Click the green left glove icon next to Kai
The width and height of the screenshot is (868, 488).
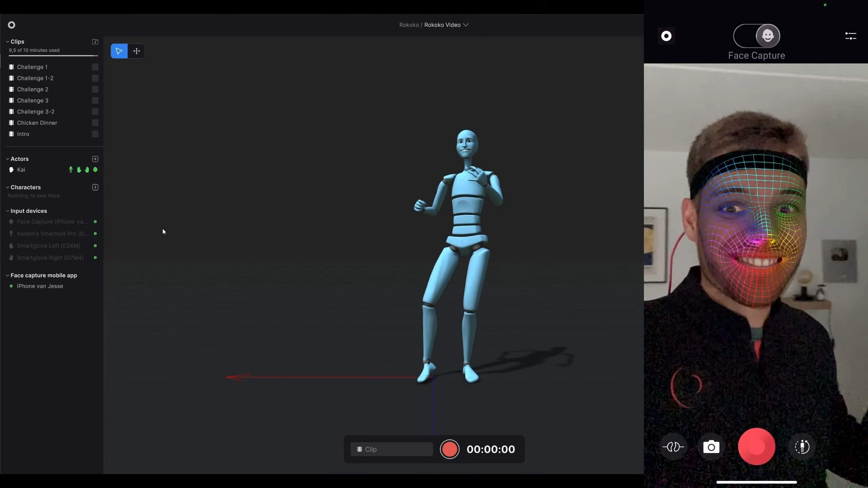click(78, 170)
